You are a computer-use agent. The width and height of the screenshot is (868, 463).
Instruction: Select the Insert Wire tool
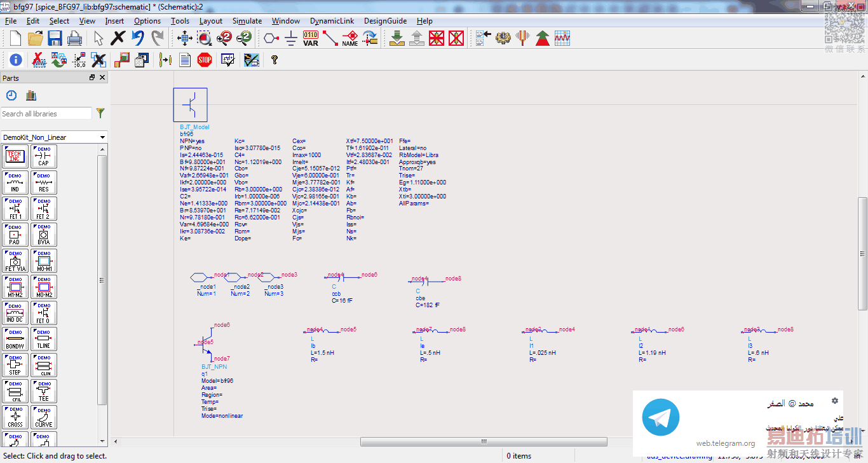click(330, 38)
